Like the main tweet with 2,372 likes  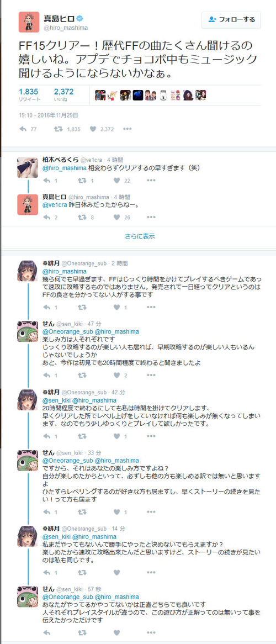pos(94,129)
